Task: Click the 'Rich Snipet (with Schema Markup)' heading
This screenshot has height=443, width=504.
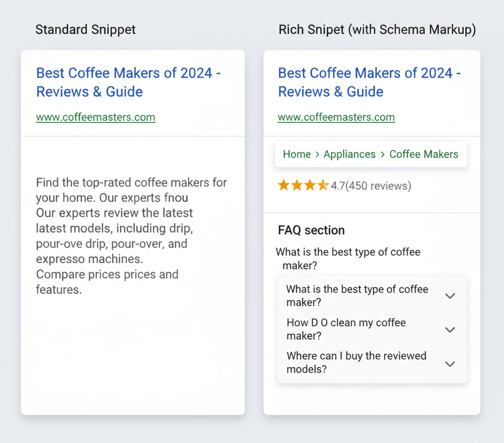Action: click(377, 30)
